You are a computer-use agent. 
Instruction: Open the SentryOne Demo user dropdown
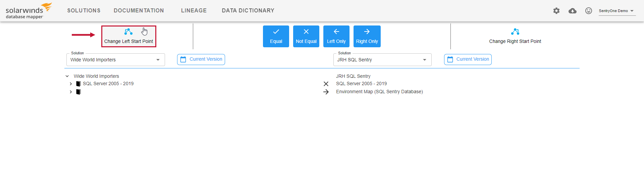(616, 11)
